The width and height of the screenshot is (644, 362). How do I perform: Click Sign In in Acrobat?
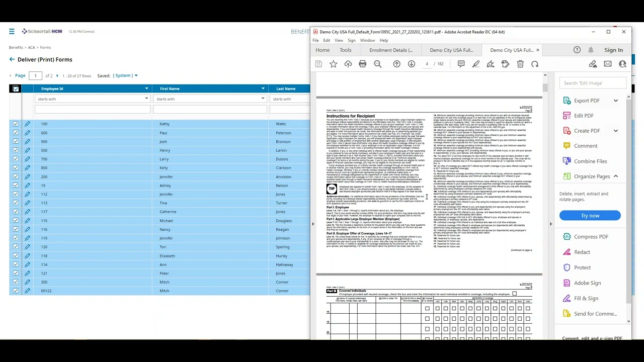pos(613,50)
